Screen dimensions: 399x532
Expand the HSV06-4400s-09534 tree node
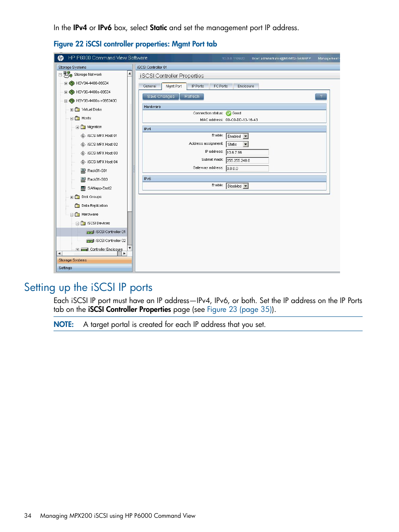(66, 93)
